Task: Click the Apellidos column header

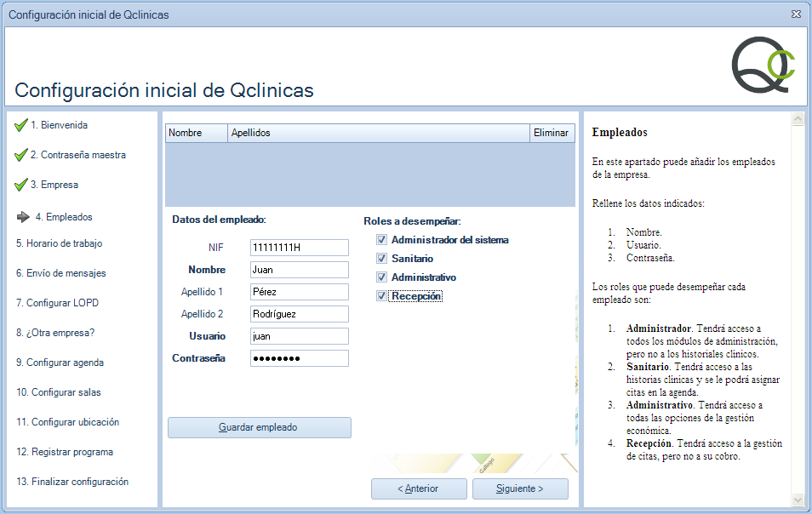Action: (x=378, y=134)
